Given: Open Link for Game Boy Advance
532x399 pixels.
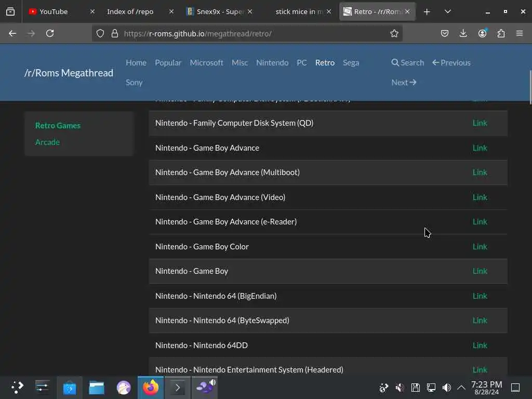Looking at the screenshot, I should 480,148.
